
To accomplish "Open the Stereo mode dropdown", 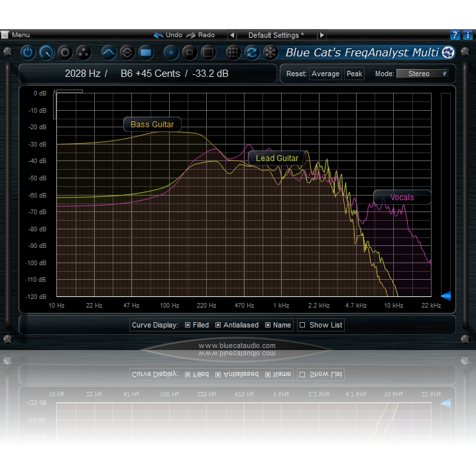I will (422, 74).
